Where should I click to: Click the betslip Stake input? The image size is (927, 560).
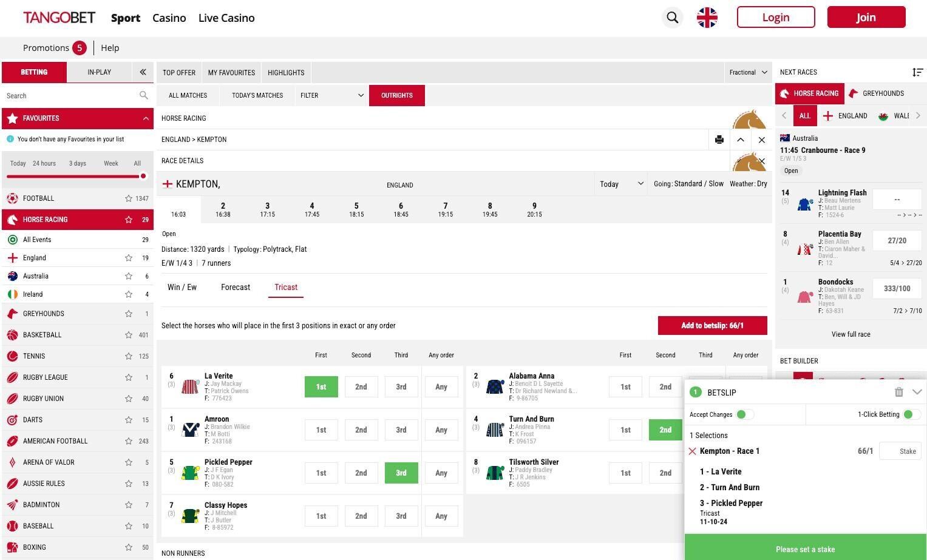(900, 451)
